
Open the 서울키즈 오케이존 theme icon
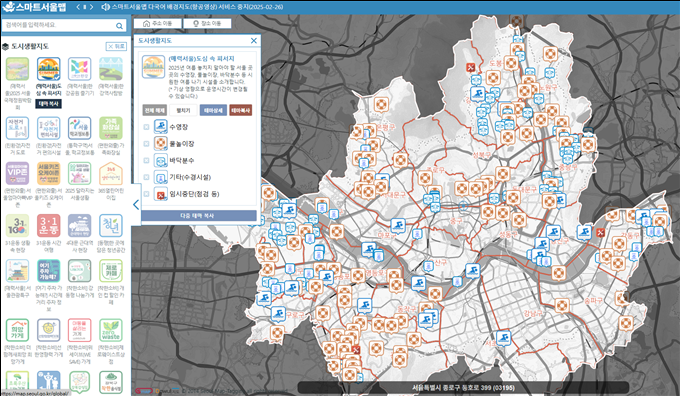pos(49,173)
